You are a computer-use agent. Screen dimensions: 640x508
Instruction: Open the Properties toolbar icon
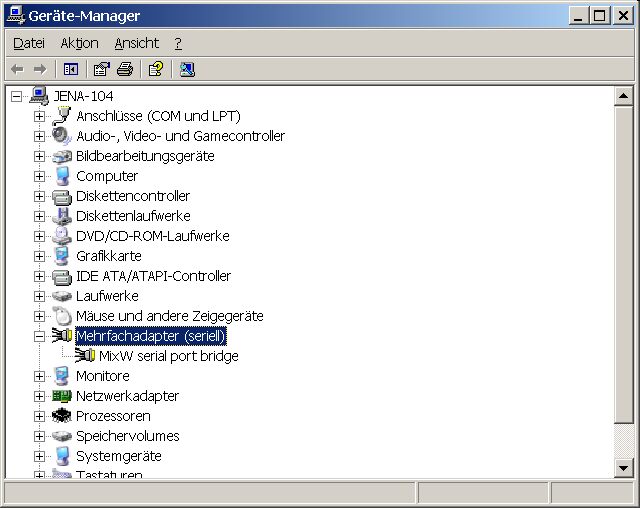pyautogui.click(x=102, y=69)
